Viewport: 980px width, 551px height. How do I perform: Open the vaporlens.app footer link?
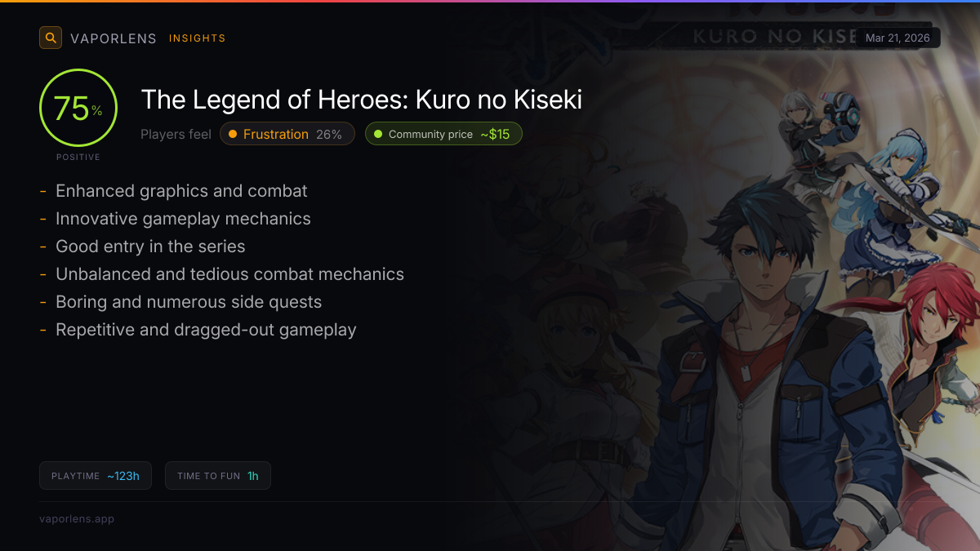77,519
